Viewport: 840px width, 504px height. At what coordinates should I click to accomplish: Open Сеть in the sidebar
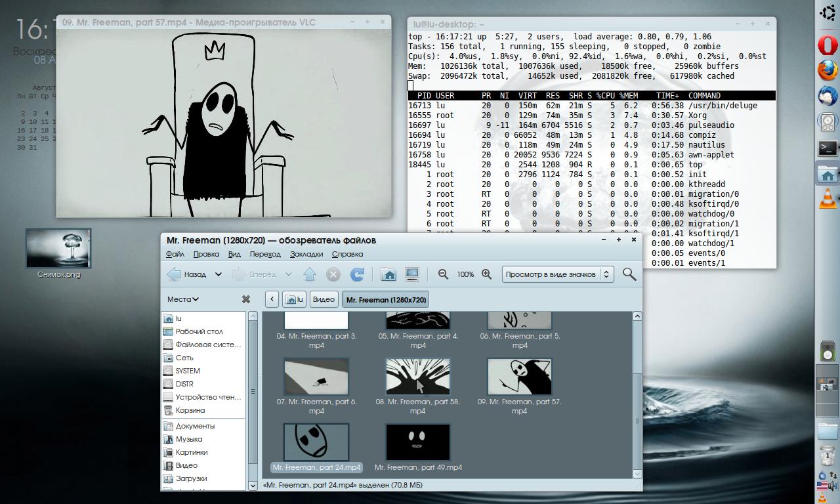(x=203, y=358)
